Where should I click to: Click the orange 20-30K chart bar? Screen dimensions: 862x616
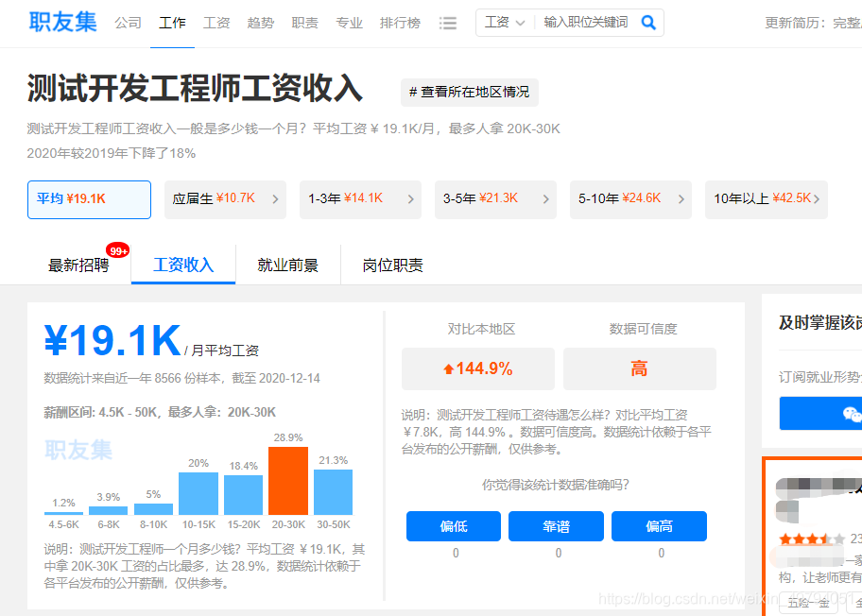click(288, 484)
